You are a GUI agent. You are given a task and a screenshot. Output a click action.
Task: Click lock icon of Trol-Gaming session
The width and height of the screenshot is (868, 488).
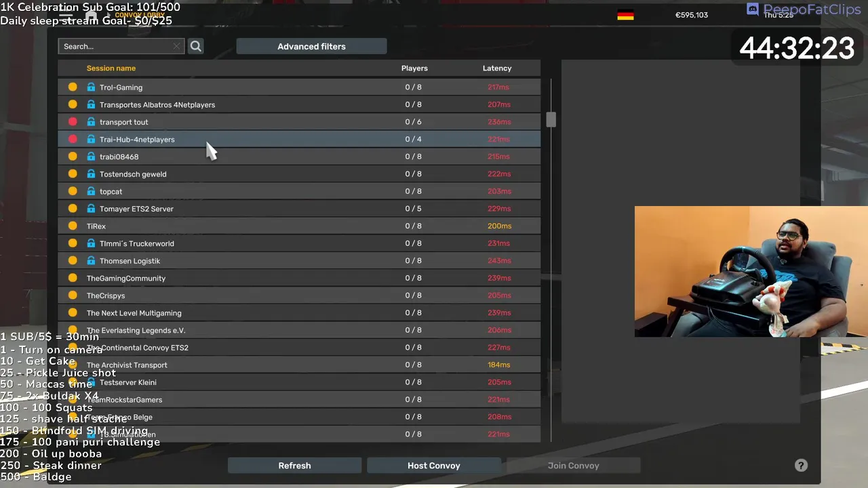(91, 87)
